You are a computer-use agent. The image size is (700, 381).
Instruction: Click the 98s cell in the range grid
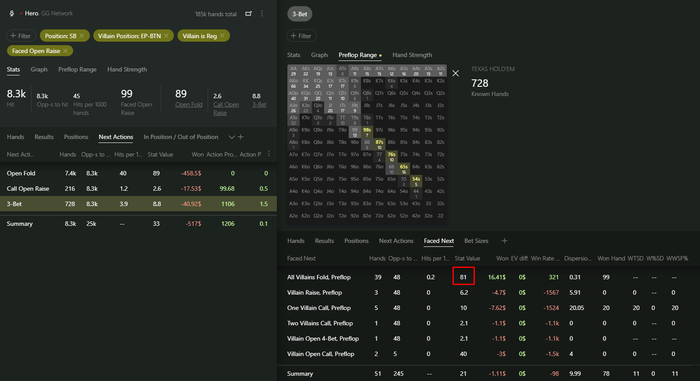(x=367, y=133)
